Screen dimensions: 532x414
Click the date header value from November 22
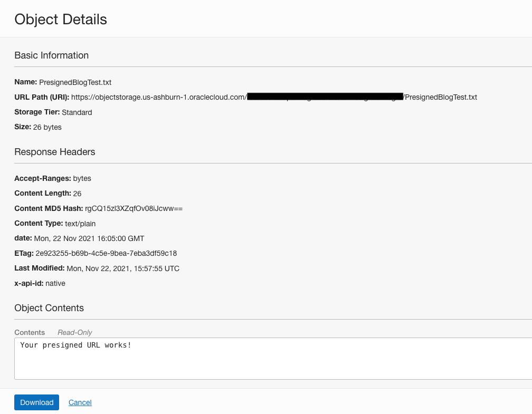(89, 238)
